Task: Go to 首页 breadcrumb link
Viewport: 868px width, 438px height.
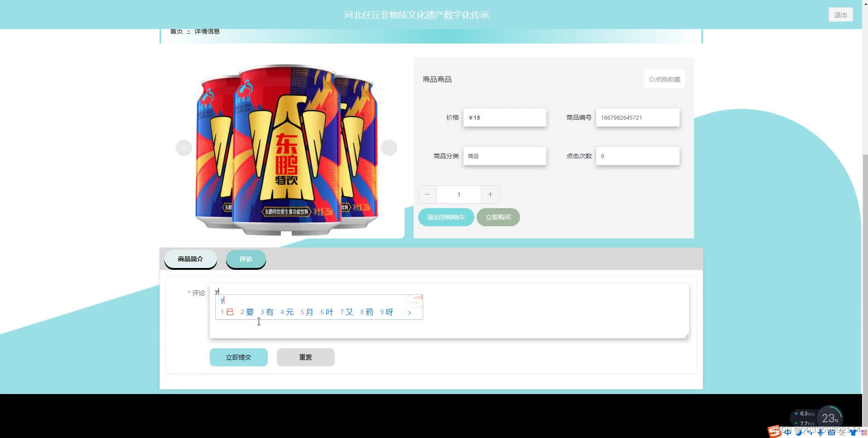Action: (x=176, y=31)
